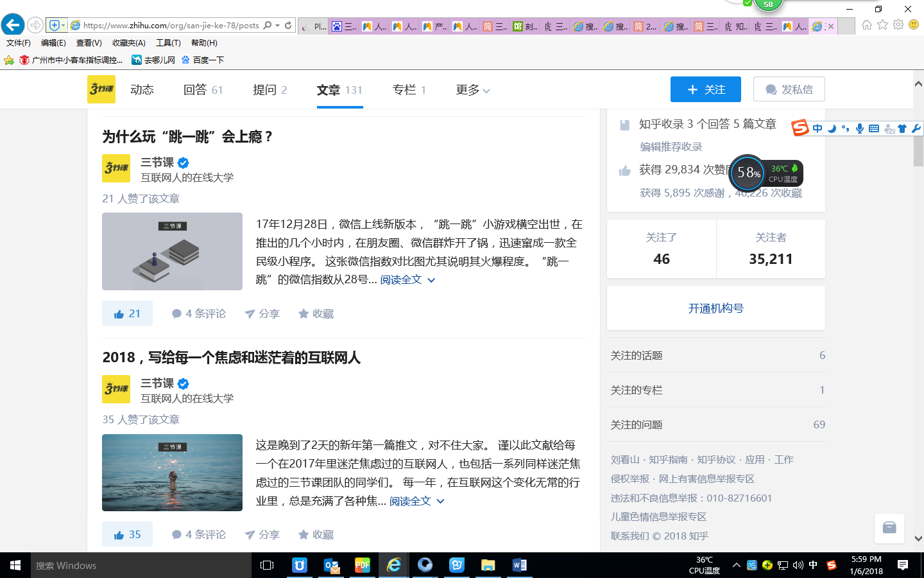
Task: Click the smiley feedback icon
Action: [x=914, y=24]
